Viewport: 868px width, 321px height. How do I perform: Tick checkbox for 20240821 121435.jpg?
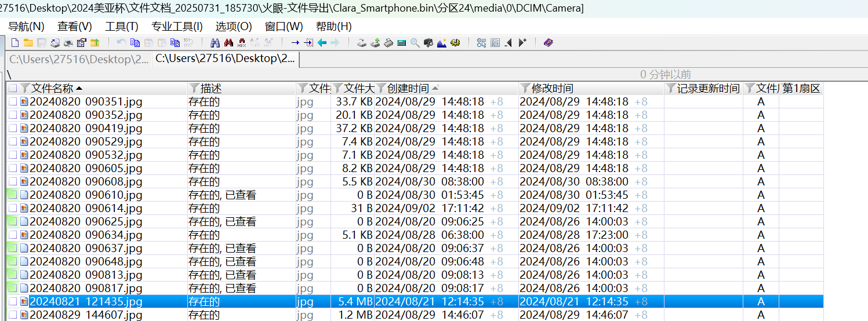coord(13,301)
